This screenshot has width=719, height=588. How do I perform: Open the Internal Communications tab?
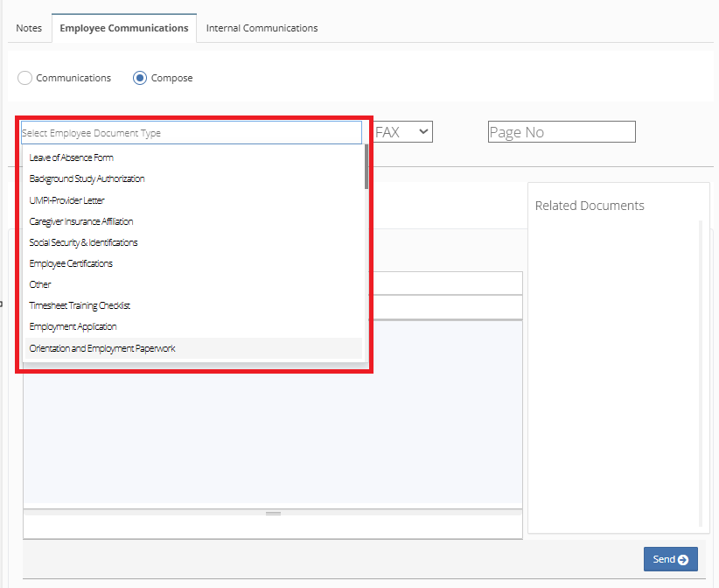[262, 28]
